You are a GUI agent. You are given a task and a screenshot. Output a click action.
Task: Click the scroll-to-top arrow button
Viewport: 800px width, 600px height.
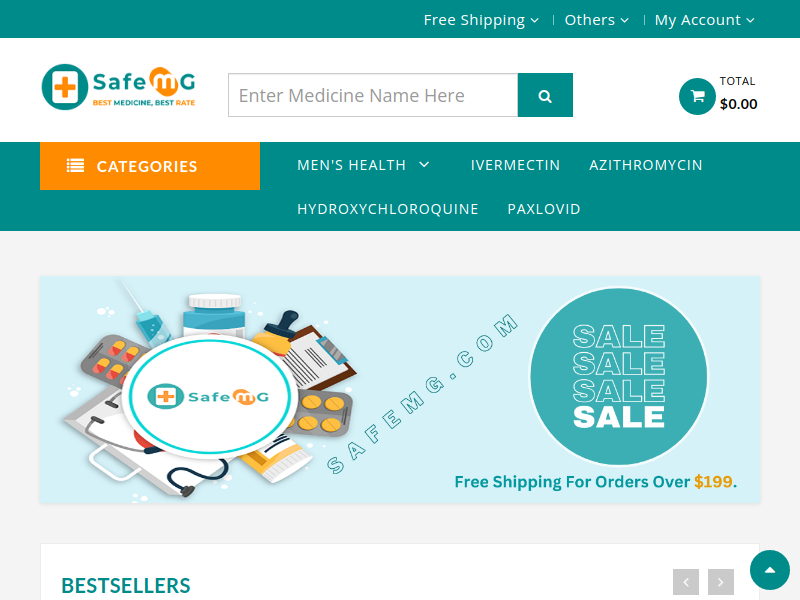[769, 570]
